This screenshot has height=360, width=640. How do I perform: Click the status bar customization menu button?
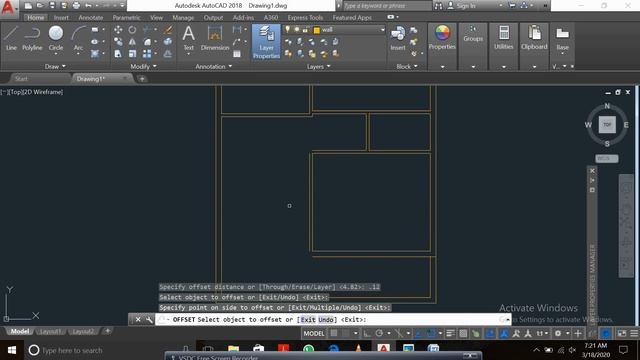[634, 333]
